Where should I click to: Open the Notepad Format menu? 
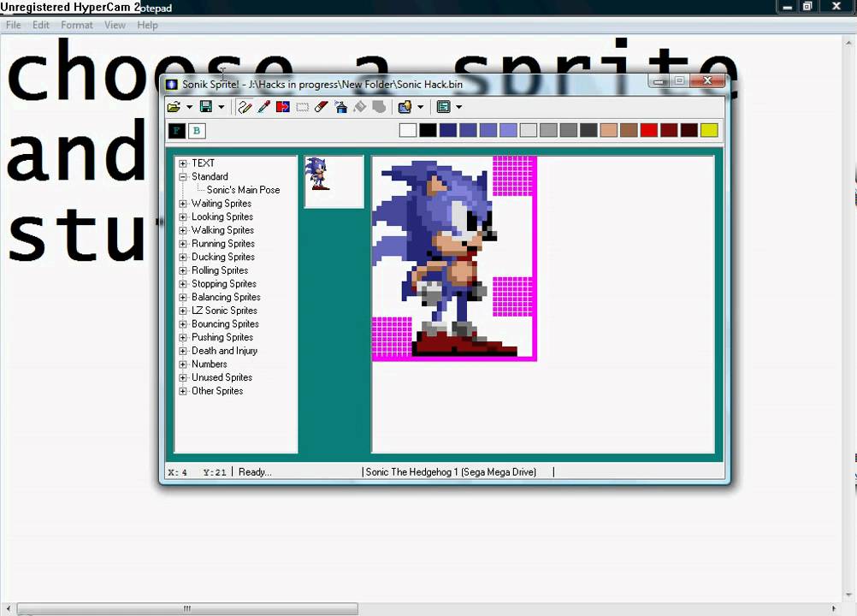[x=76, y=25]
